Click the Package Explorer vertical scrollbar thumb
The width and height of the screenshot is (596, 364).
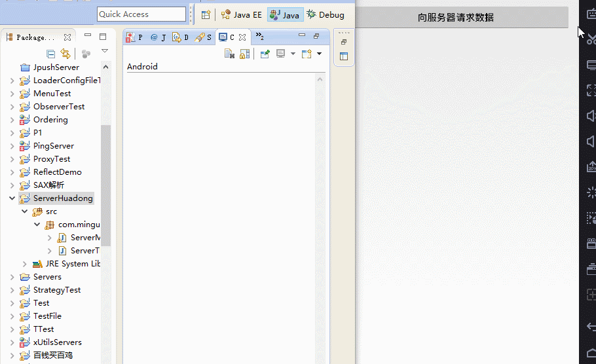tap(105, 183)
